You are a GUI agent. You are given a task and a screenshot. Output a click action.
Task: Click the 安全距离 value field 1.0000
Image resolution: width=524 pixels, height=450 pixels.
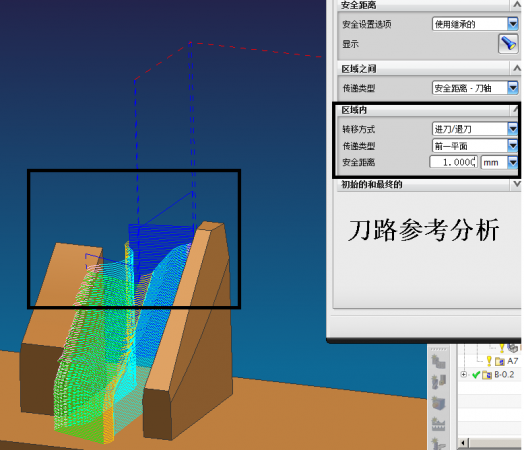tap(453, 162)
